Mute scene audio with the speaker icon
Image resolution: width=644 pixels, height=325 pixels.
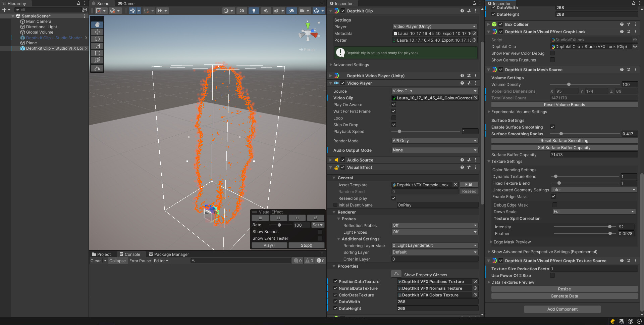click(x=266, y=11)
